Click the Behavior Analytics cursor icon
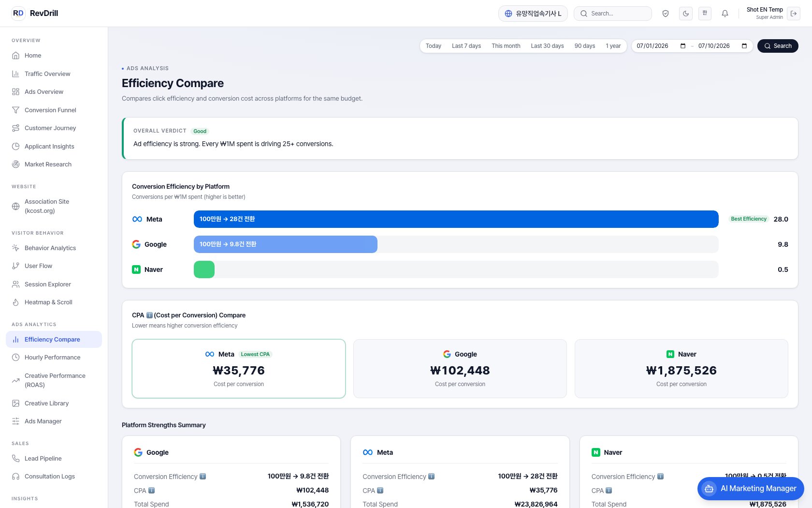The image size is (812, 508). (16, 248)
